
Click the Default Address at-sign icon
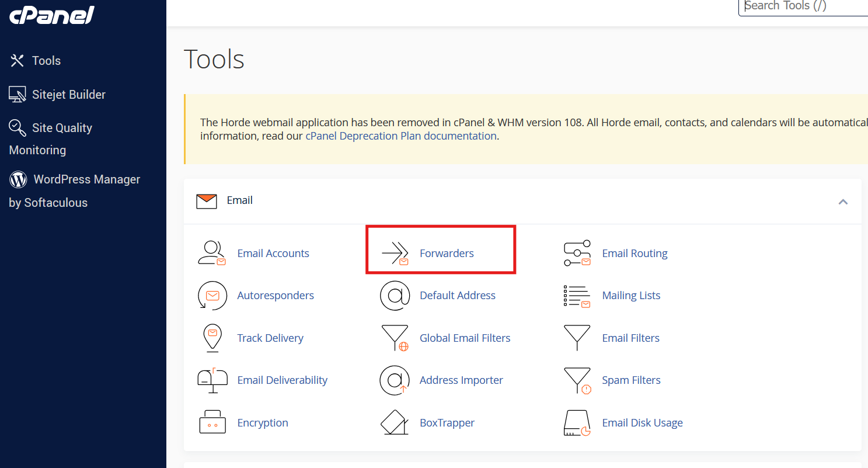pyautogui.click(x=395, y=296)
